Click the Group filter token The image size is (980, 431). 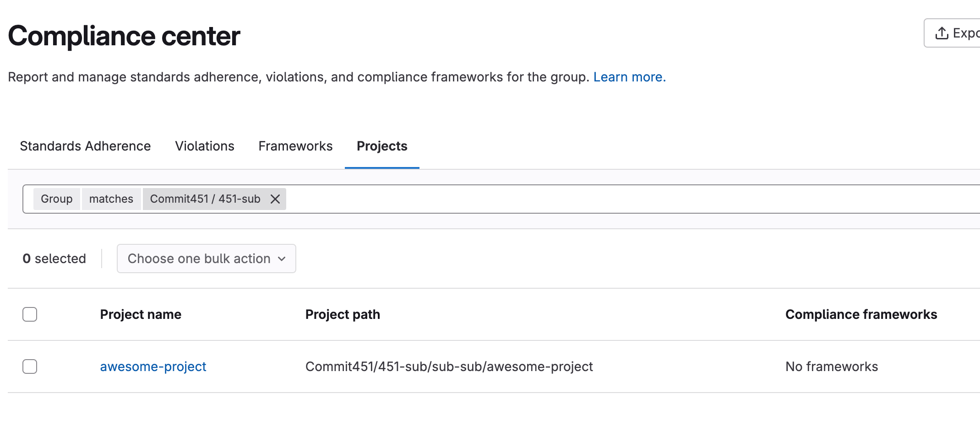pos(56,199)
